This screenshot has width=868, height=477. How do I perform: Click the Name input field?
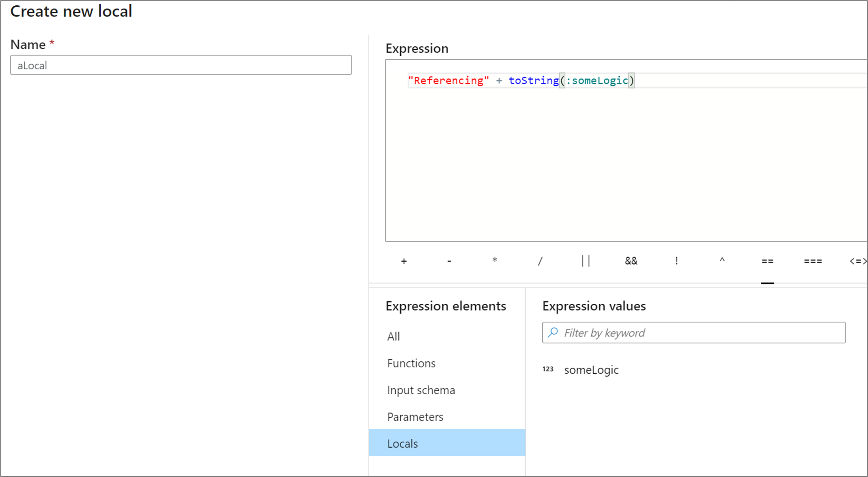[181, 65]
